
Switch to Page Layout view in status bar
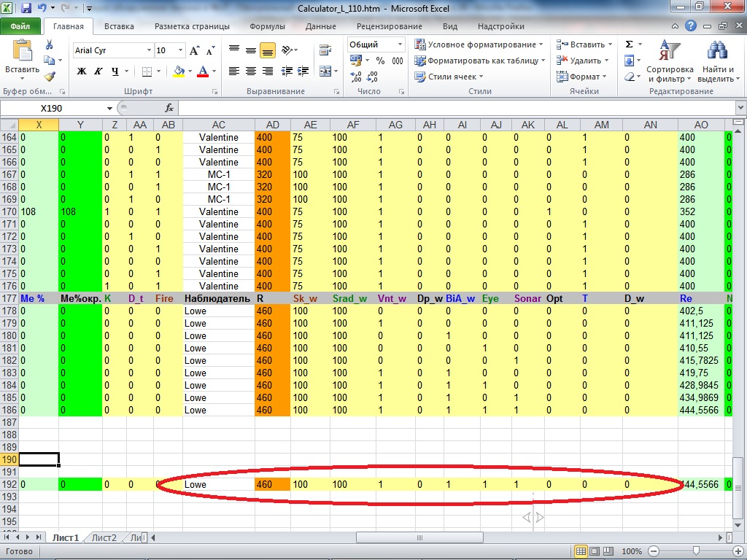click(x=595, y=551)
